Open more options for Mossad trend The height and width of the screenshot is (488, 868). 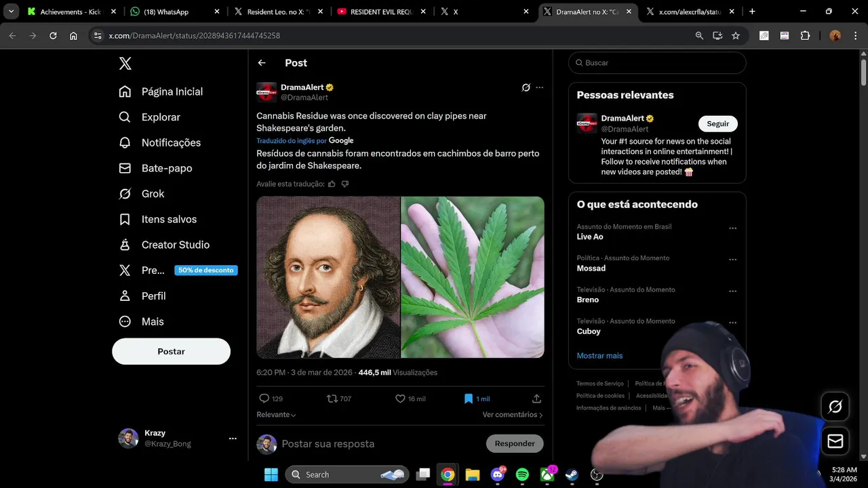click(732, 260)
